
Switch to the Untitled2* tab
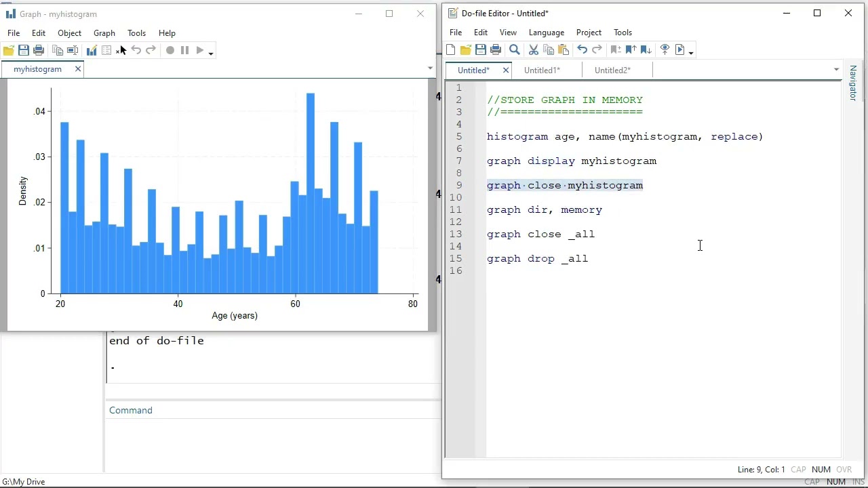click(612, 70)
